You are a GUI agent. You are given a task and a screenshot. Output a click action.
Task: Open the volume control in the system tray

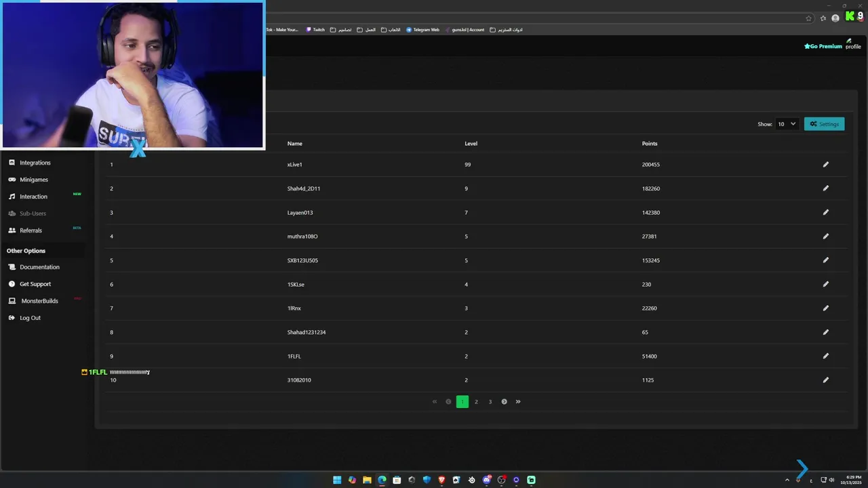pyautogui.click(x=832, y=480)
